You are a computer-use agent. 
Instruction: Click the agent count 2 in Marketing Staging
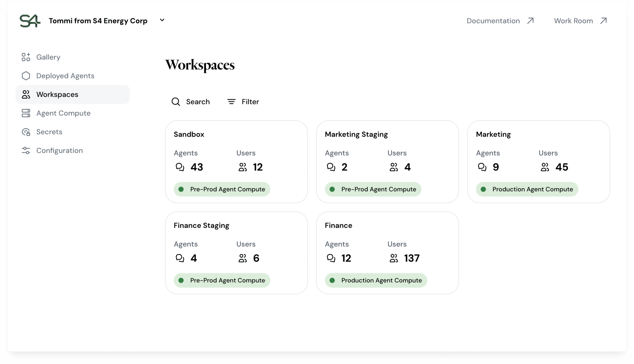pyautogui.click(x=344, y=167)
